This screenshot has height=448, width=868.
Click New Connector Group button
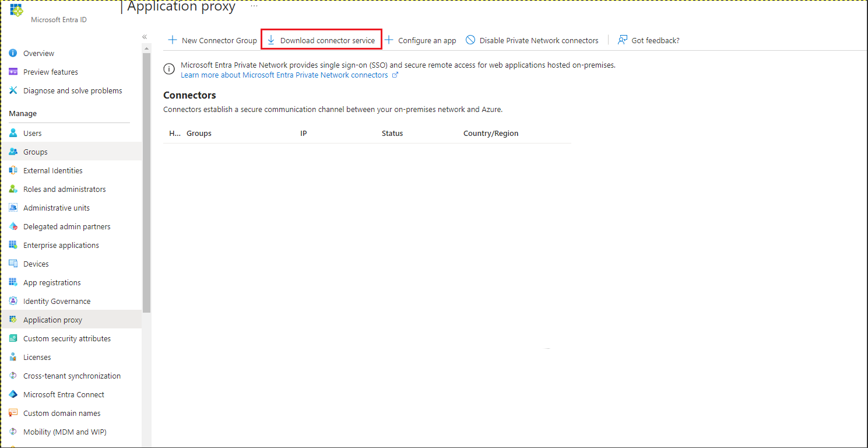(213, 40)
